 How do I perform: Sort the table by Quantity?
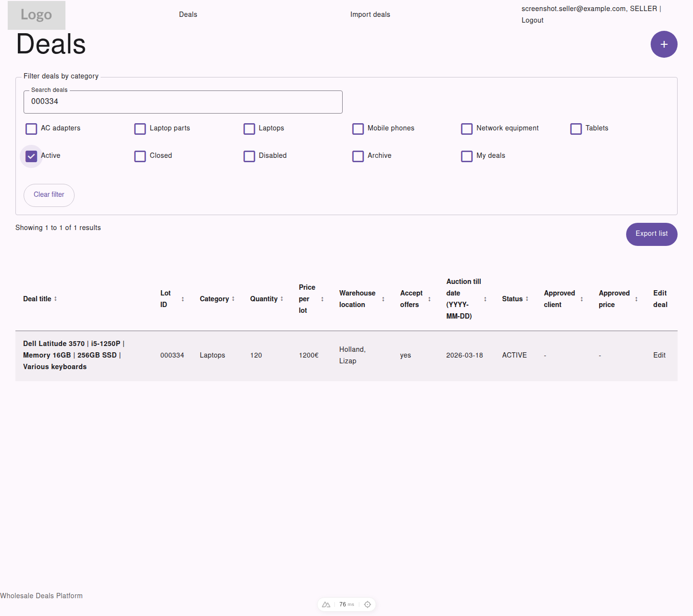(x=282, y=298)
